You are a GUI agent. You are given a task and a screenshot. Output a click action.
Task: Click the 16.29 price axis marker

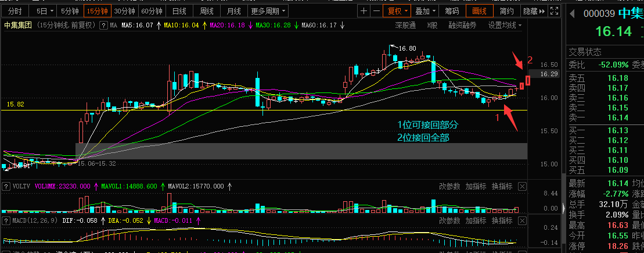click(x=549, y=74)
